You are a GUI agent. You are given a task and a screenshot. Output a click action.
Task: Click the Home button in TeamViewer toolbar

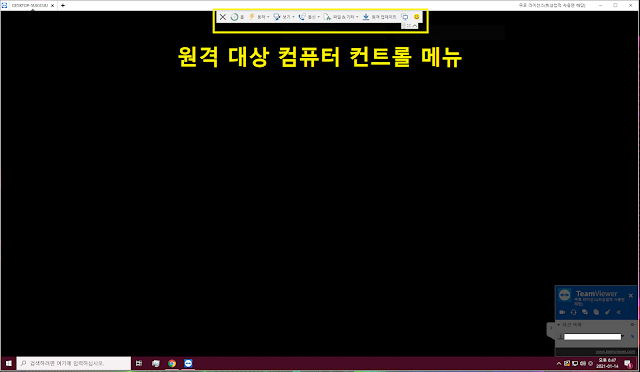click(x=237, y=17)
